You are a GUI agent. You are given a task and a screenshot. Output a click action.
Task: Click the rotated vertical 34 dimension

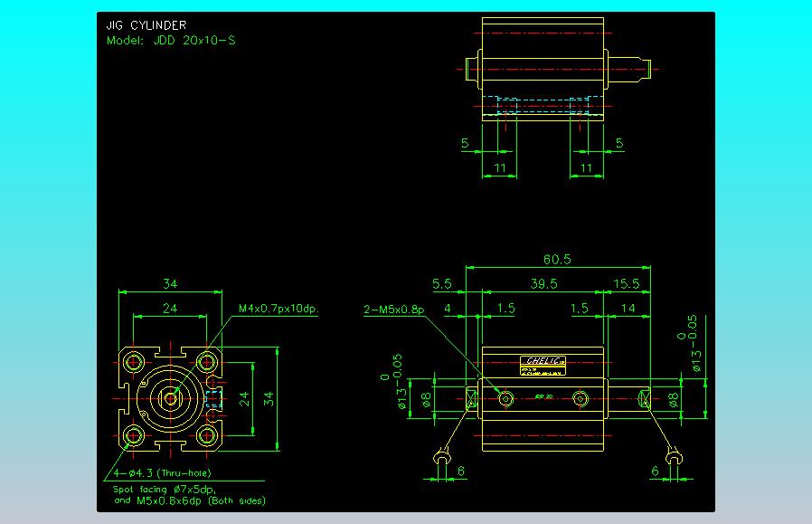pyautogui.click(x=269, y=398)
